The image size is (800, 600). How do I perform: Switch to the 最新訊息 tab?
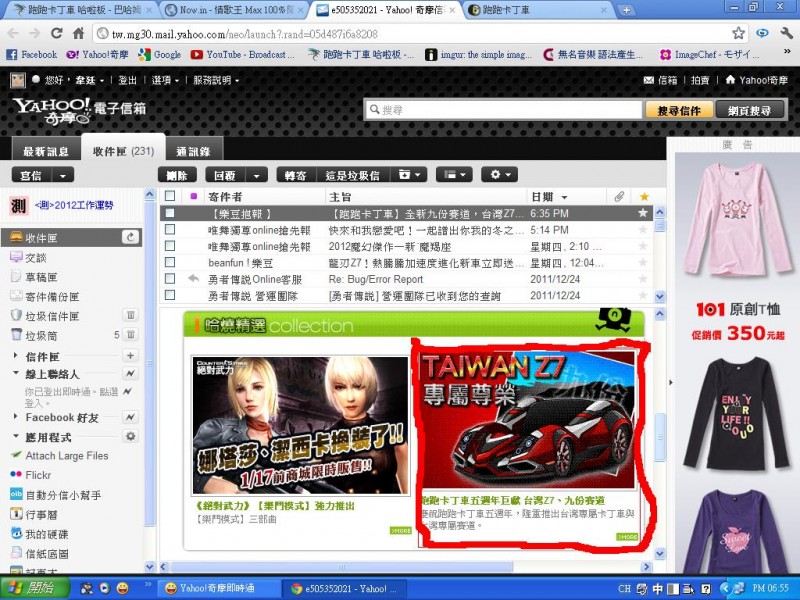(x=45, y=151)
